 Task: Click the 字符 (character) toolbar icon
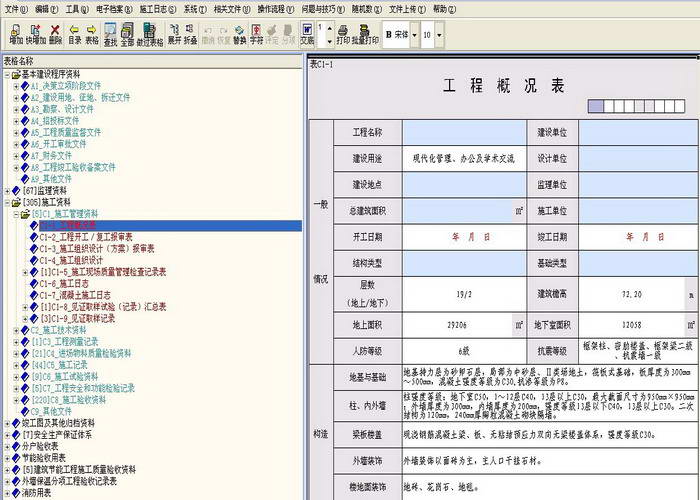click(x=256, y=34)
